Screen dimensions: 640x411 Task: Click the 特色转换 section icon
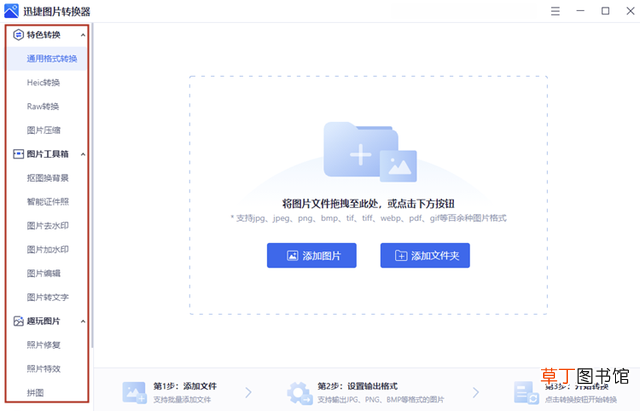(18, 35)
